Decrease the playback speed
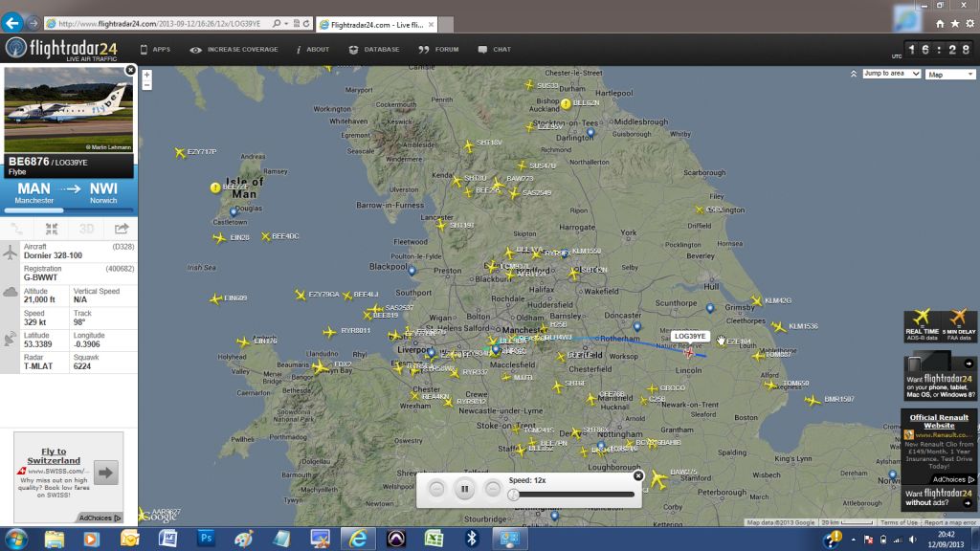This screenshot has width=980, height=551. [436, 489]
